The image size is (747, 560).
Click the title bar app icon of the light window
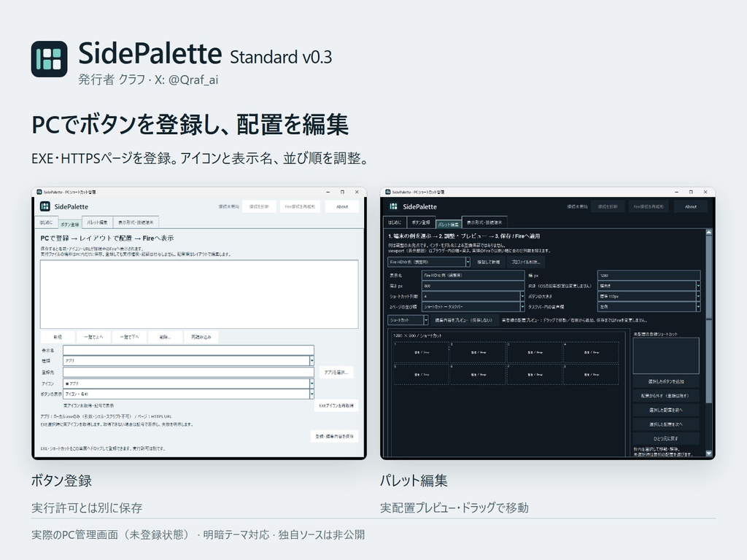pos(39,192)
